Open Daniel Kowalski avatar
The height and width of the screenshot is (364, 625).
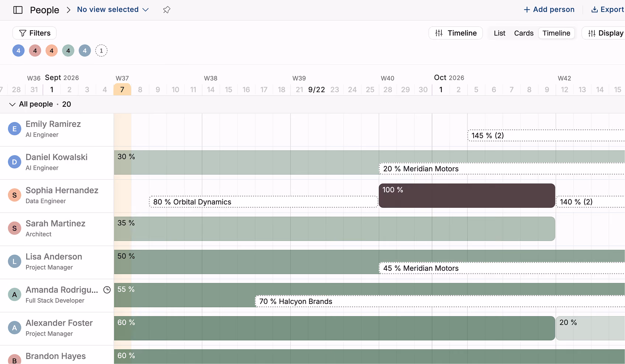(14, 162)
